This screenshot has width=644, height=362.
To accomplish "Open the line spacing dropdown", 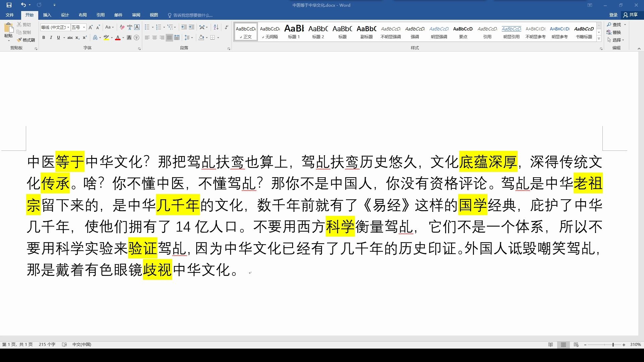I will 189,38.
